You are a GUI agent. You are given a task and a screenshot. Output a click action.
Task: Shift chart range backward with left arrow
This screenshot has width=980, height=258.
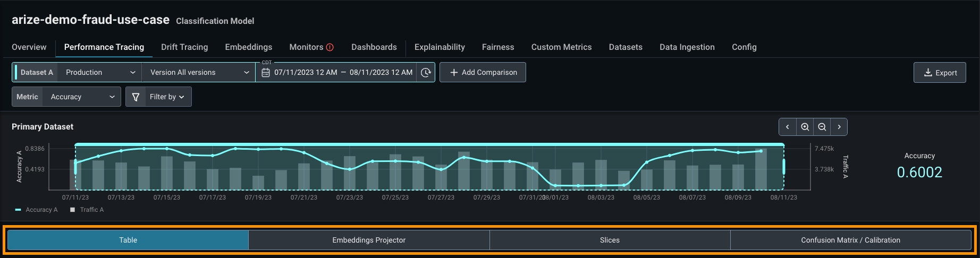tap(788, 127)
